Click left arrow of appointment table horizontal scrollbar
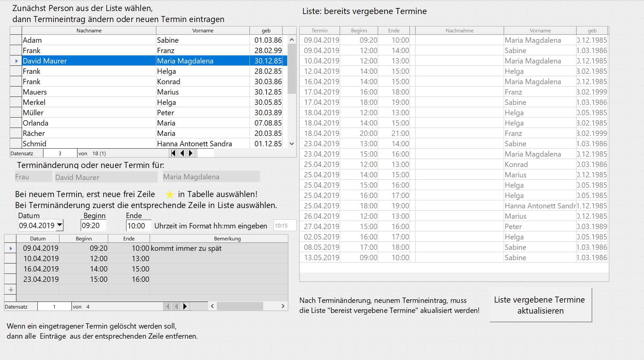This screenshot has height=360, width=644. pos(212,306)
